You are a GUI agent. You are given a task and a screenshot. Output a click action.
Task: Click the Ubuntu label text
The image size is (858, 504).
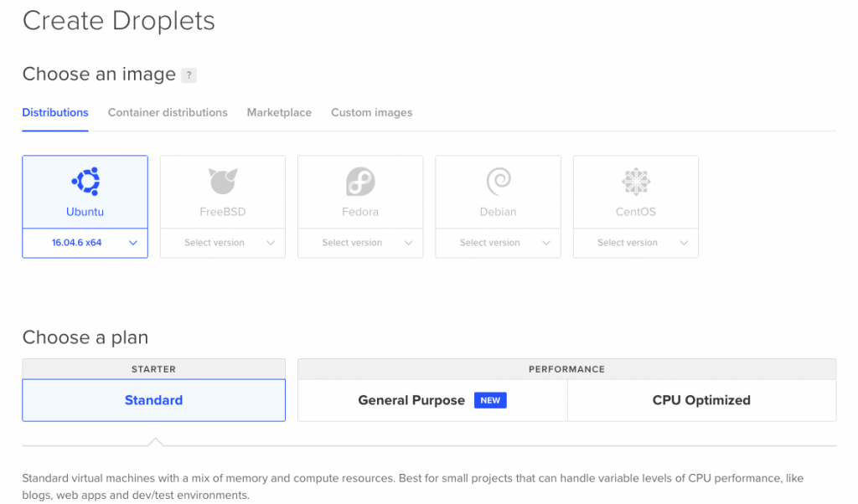point(85,212)
